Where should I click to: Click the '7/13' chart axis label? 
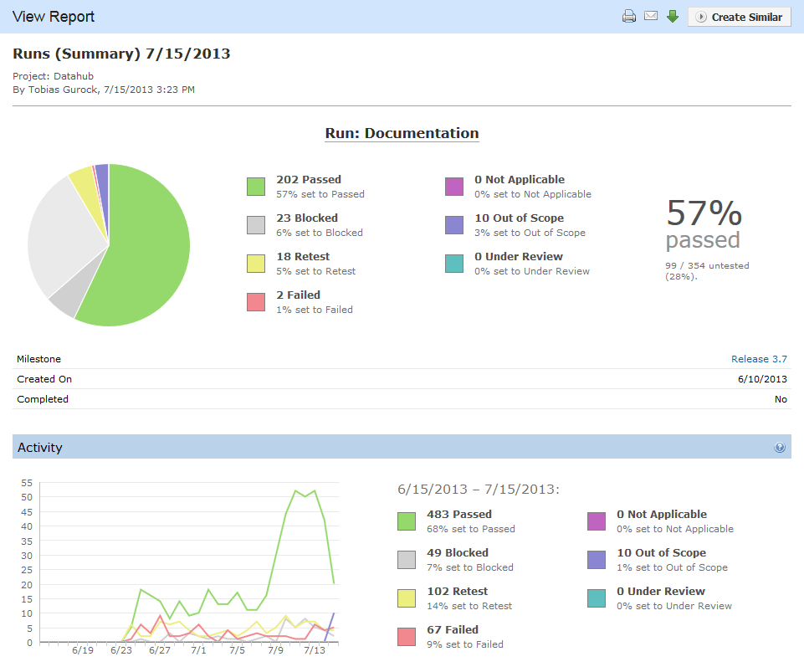tap(315, 650)
